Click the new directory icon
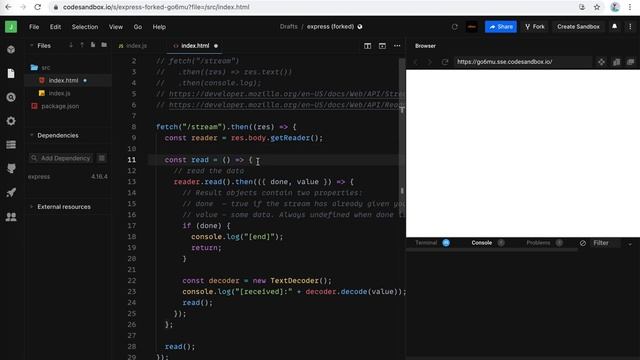640x360 pixels. pyautogui.click(x=104, y=45)
